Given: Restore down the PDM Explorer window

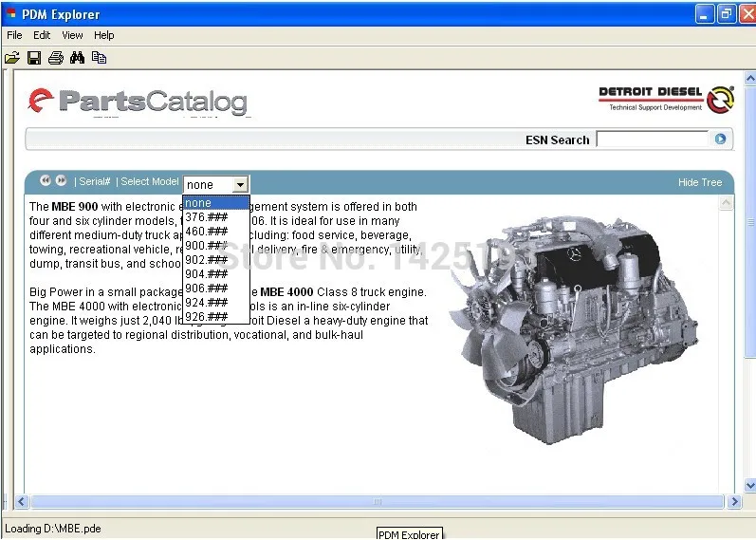Looking at the screenshot, I should (726, 14).
